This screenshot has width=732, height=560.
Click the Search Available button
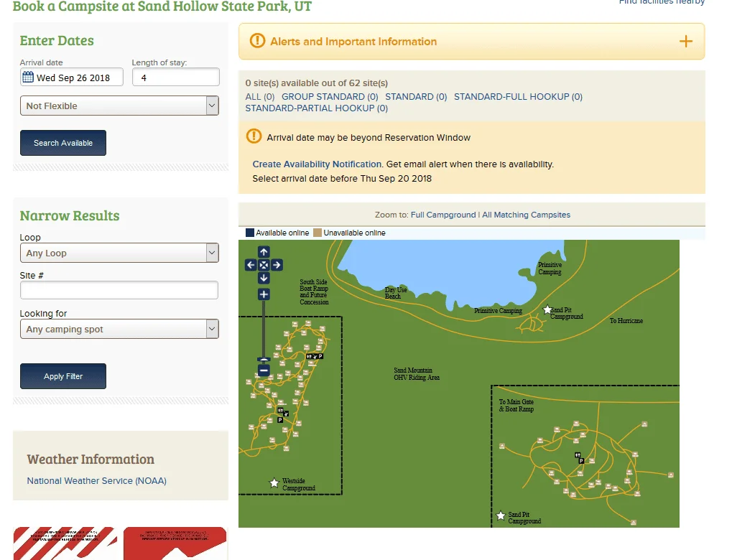click(x=63, y=143)
